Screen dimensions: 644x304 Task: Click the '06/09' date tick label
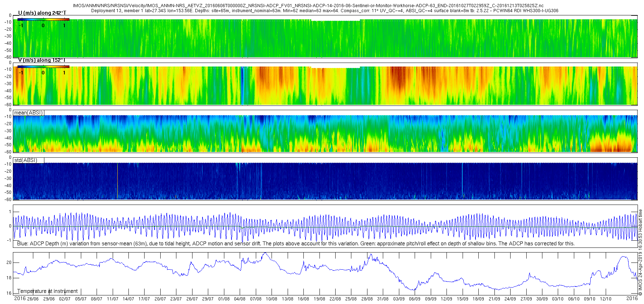pyautogui.click(x=415, y=299)
